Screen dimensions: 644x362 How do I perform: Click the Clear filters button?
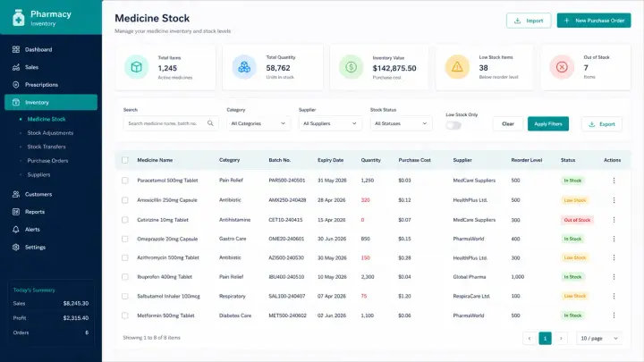click(508, 124)
